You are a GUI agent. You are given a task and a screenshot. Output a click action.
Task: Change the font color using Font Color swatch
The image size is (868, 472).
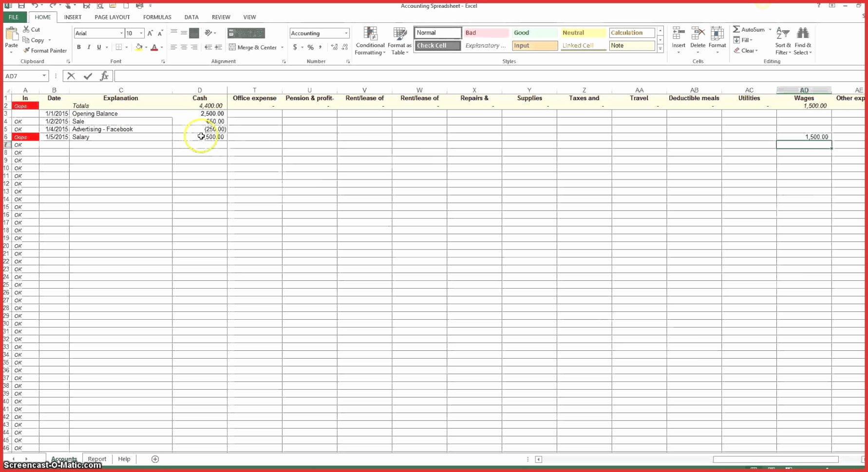[155, 47]
